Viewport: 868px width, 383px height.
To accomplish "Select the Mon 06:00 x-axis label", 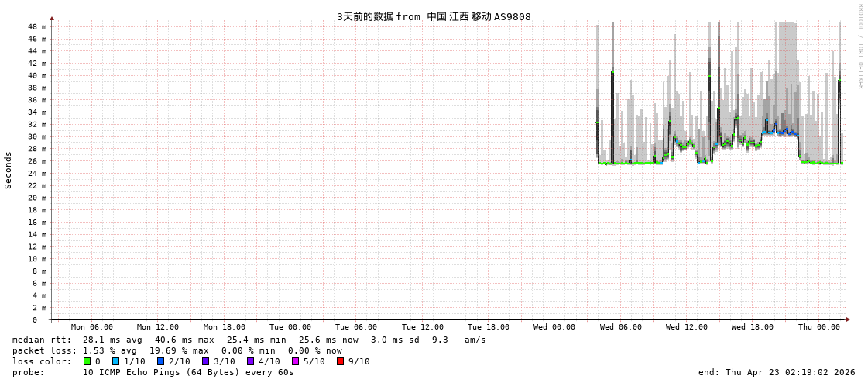I will [91, 327].
